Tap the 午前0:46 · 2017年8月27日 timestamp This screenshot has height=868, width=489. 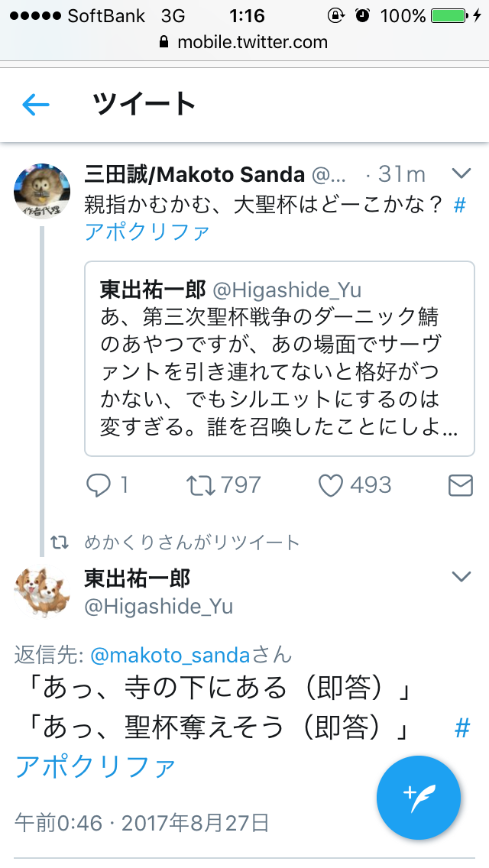coord(142,823)
